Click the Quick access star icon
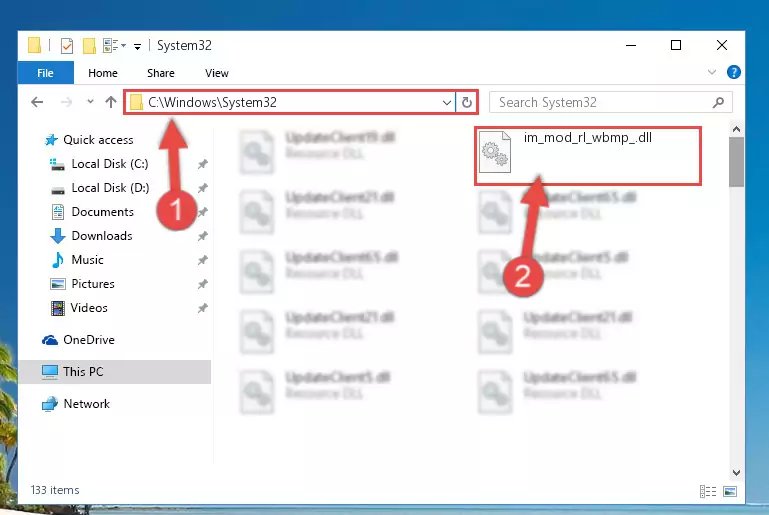Image resolution: width=769 pixels, height=515 pixels. tap(51, 140)
